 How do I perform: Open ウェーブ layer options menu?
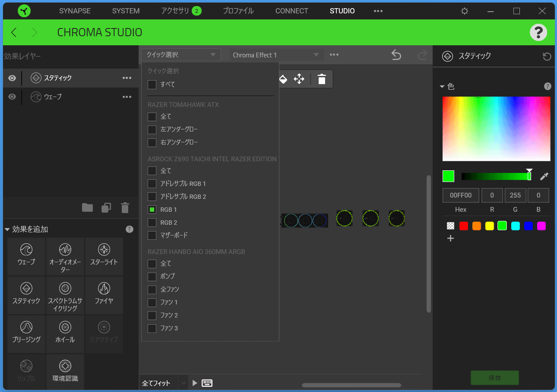point(127,97)
